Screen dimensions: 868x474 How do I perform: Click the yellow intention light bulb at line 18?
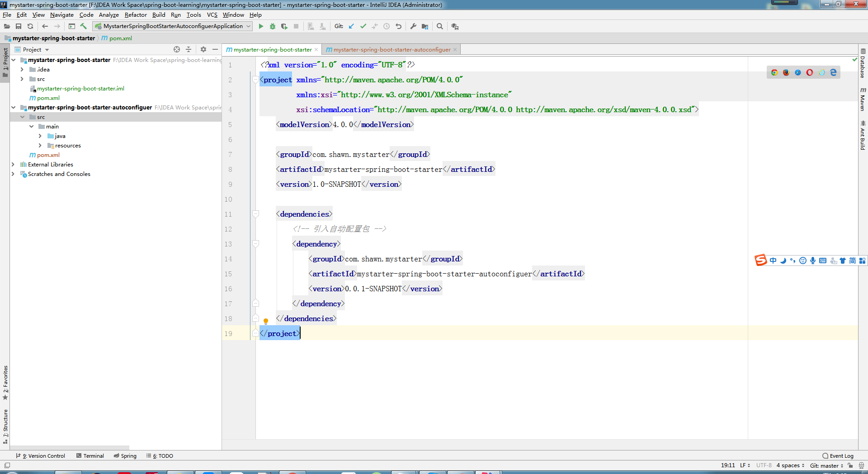266,321
